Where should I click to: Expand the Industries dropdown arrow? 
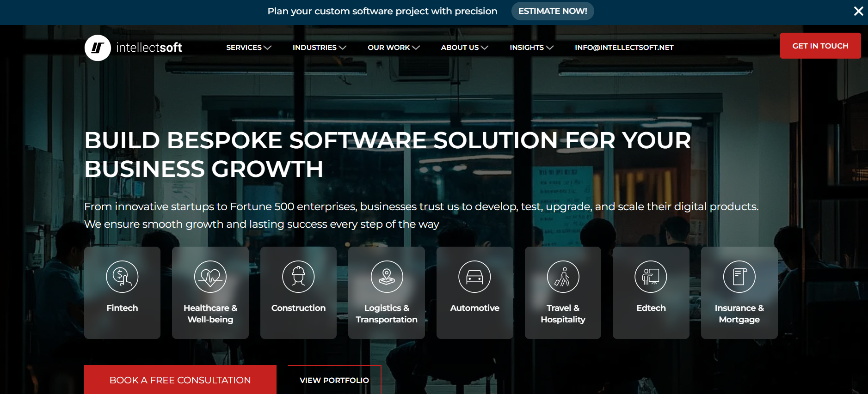tap(342, 48)
